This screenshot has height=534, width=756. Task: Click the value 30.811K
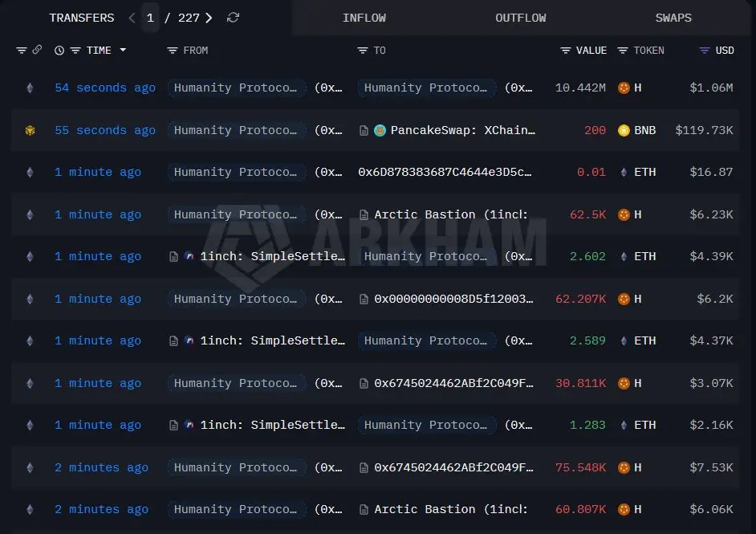[580, 383]
